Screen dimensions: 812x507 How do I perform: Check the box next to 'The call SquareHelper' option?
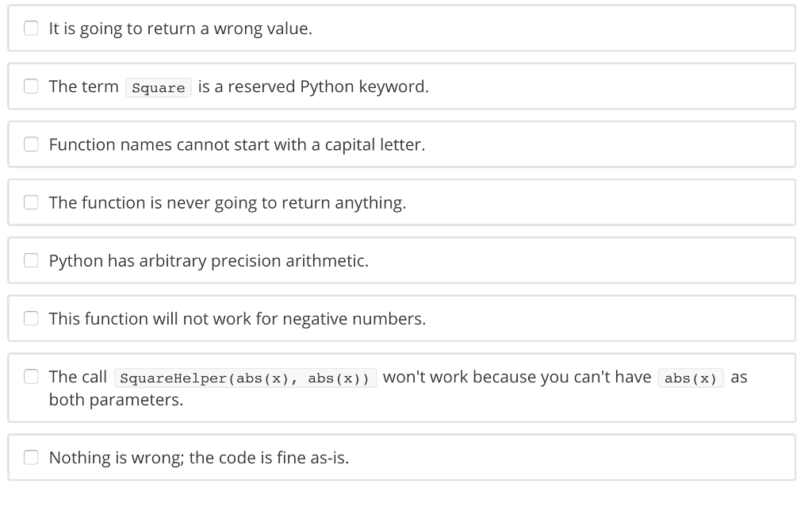(31, 376)
